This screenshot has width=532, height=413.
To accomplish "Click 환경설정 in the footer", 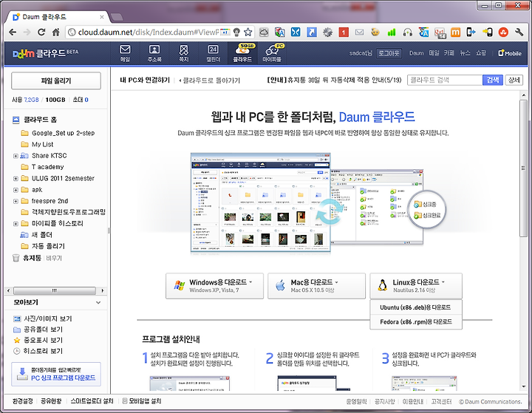I will 23,401.
